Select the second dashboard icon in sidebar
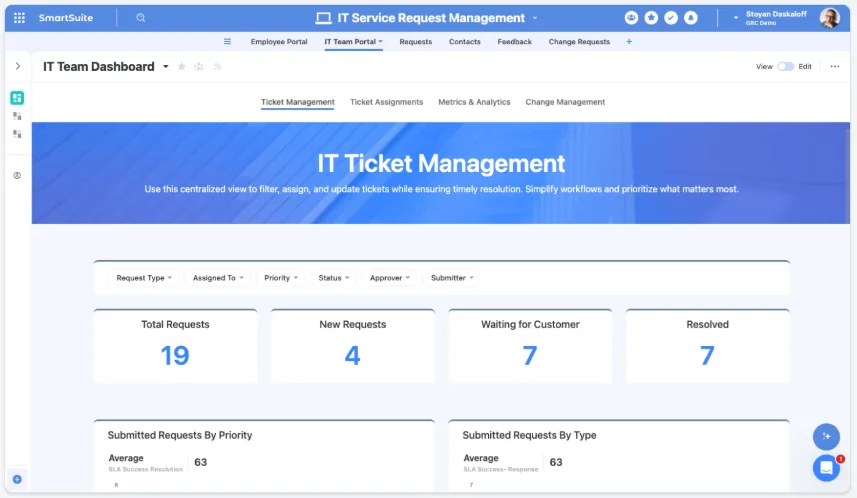This screenshot has height=498, width=857. point(17,116)
